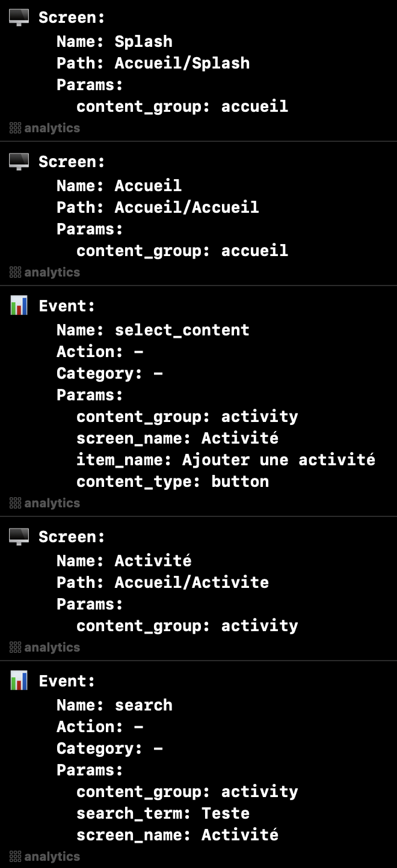
Task: Click the monitor icon for the Accueil screen entry
Action: pos(19,162)
